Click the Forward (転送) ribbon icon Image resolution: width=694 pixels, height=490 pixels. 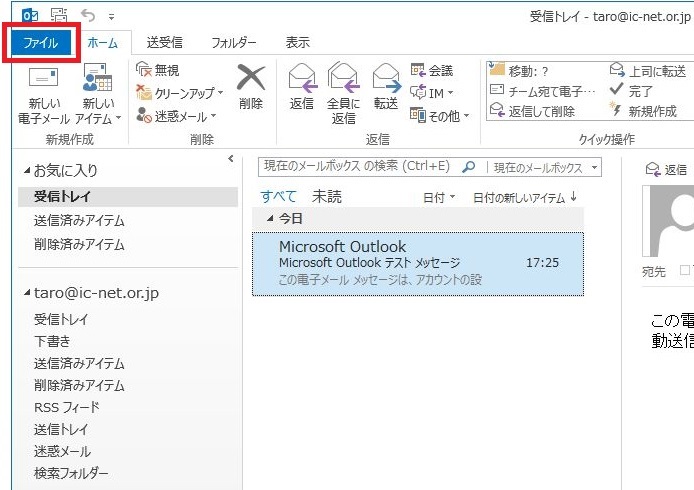pyautogui.click(x=386, y=77)
